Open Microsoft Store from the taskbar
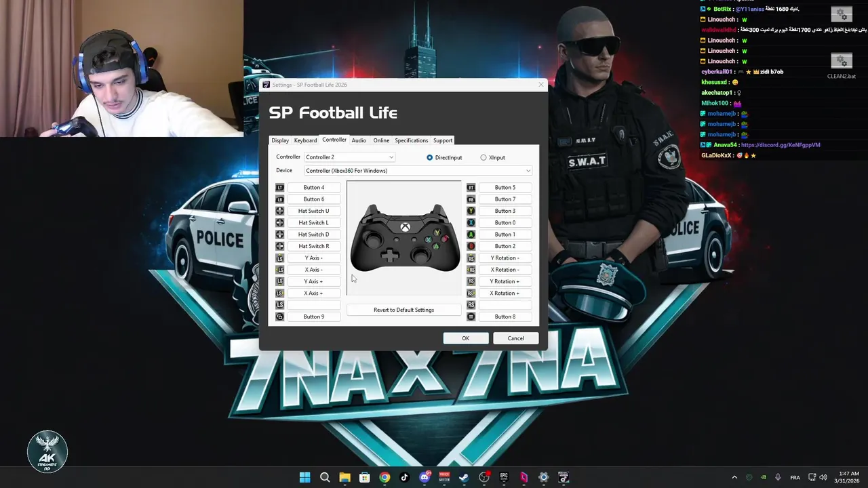 365,477
